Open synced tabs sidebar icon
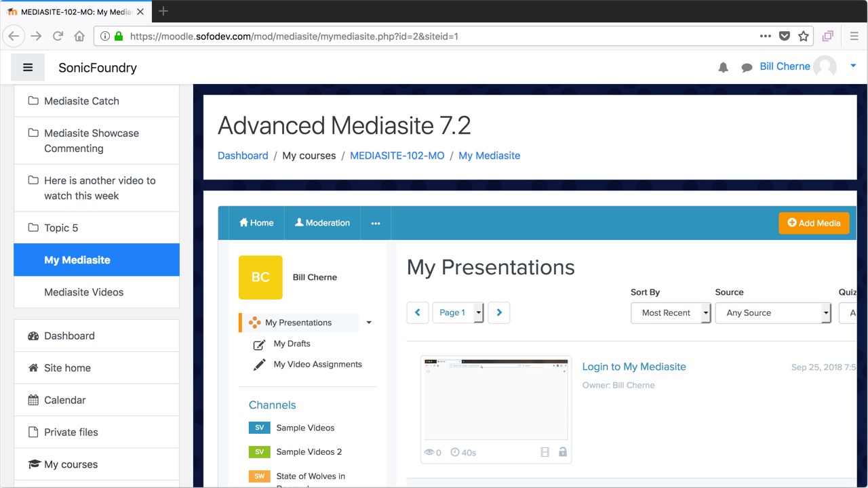 (828, 36)
